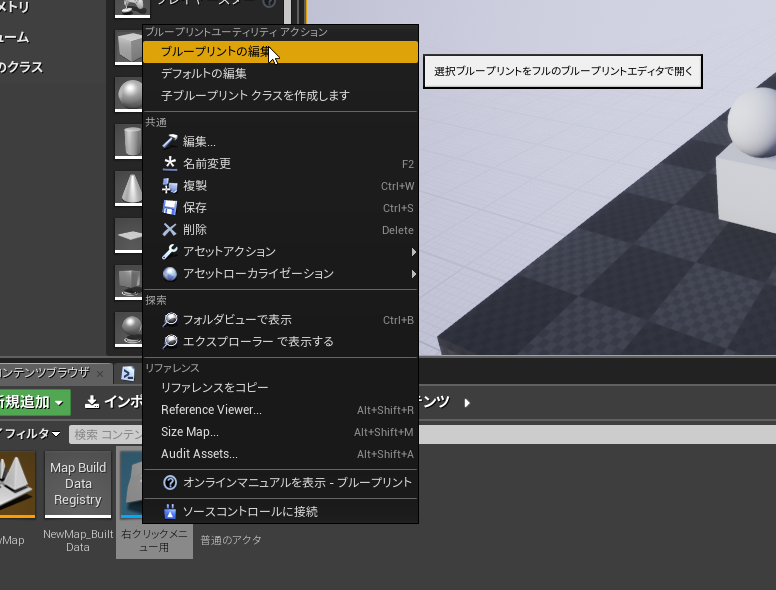Click the content browser search field
776x590 pixels.
point(106,435)
